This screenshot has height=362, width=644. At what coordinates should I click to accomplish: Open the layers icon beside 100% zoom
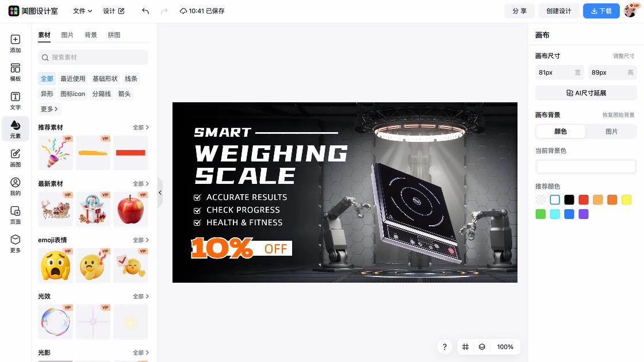[x=482, y=347]
